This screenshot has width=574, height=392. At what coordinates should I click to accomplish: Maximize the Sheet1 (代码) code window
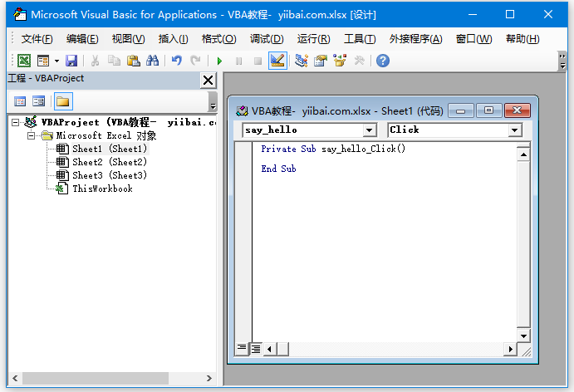[488, 110]
